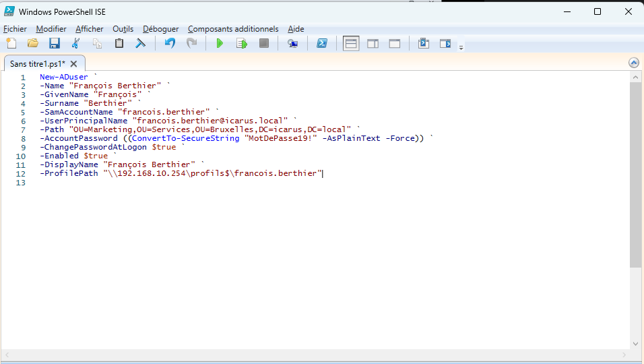Click "-ProfilePath" parameter on line 12
Image resolution: width=644 pixels, height=364 pixels.
pyautogui.click(x=69, y=173)
